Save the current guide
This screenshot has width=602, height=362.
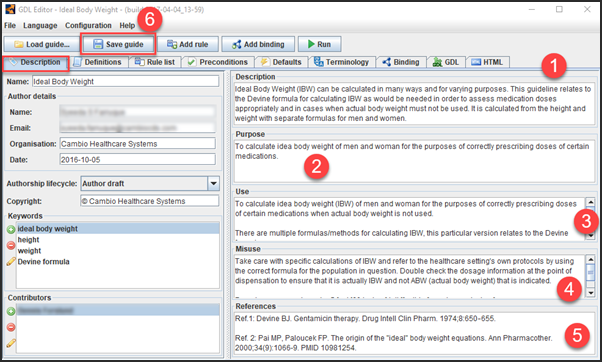(118, 44)
